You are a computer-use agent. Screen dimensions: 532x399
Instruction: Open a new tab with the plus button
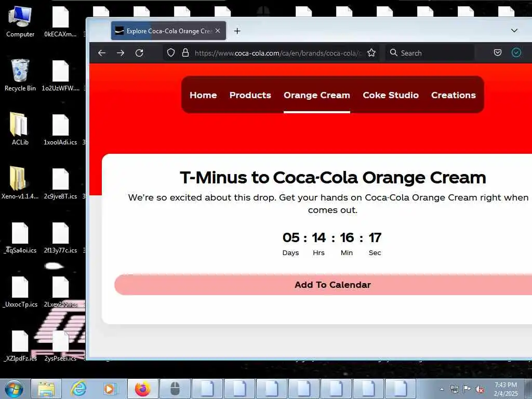(237, 31)
